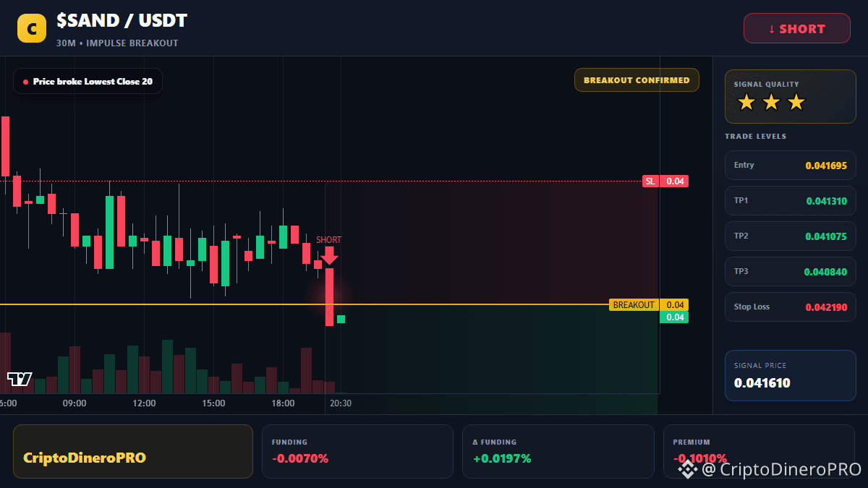
Task: Click the 15:00 time axis label
Action: tap(213, 403)
